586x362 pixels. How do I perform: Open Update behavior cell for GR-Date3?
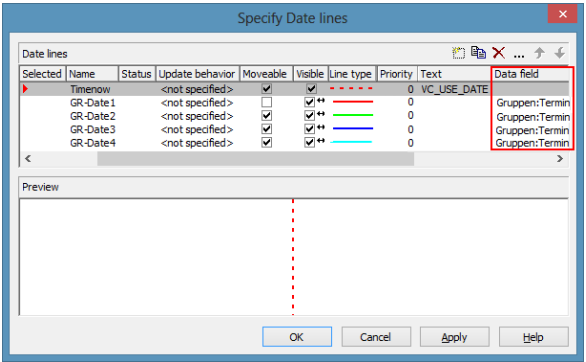coord(197,130)
